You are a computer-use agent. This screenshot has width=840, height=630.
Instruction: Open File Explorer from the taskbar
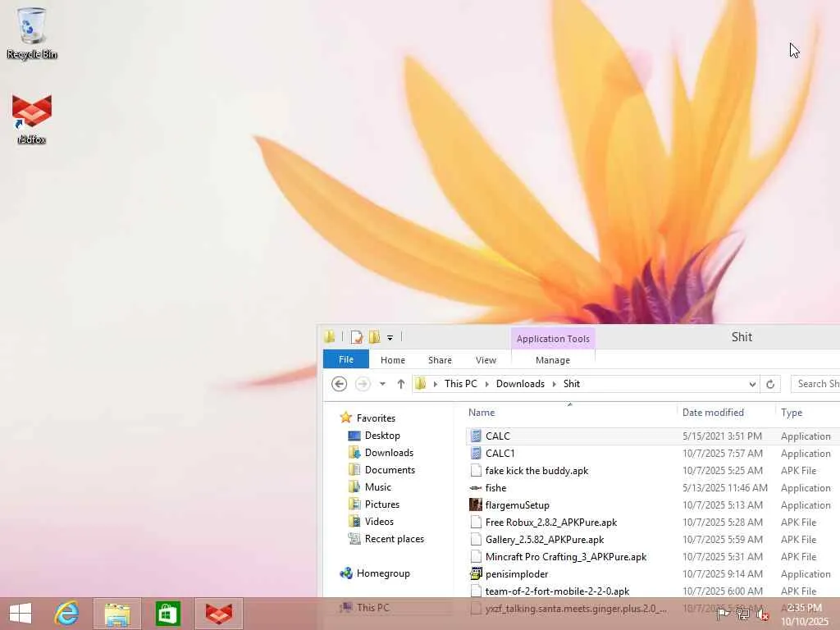click(x=117, y=614)
